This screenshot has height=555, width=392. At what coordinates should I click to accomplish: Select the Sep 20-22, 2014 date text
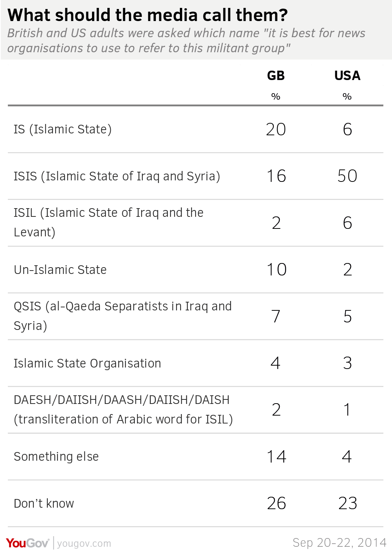(339, 543)
